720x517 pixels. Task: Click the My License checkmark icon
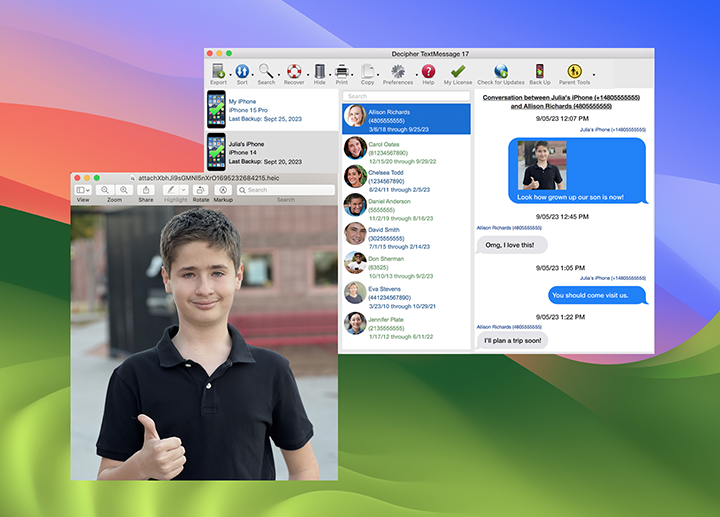coord(458,71)
